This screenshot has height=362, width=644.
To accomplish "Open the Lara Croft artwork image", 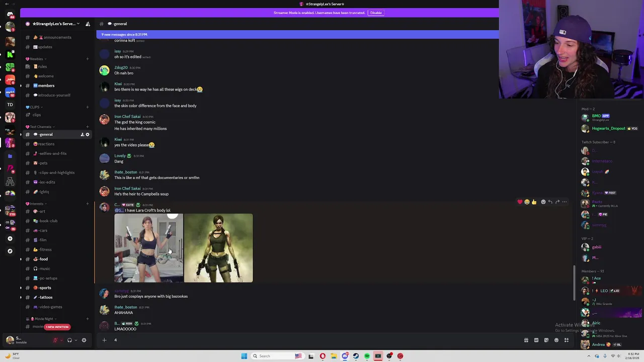I will [218, 248].
